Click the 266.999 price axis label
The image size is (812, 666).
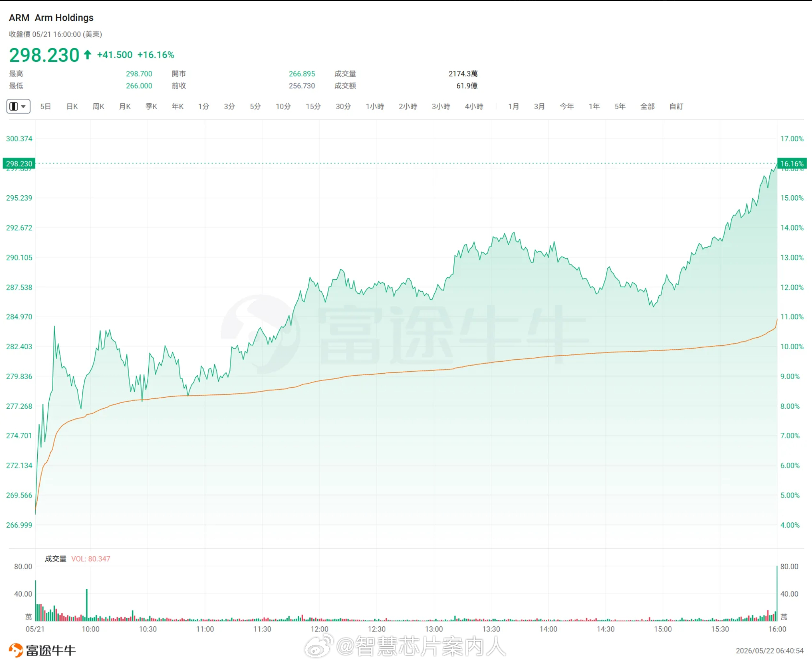(x=19, y=525)
